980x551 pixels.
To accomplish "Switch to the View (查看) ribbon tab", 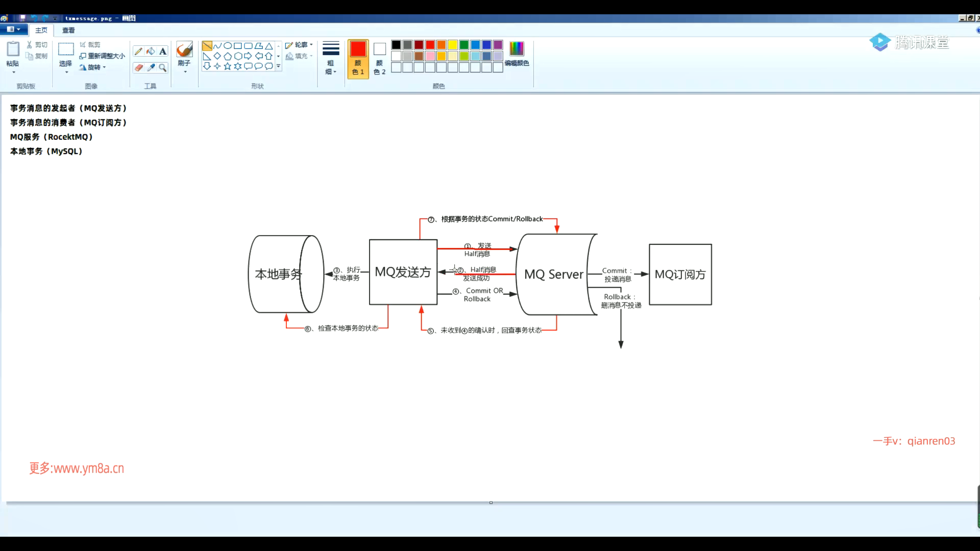I will click(68, 31).
